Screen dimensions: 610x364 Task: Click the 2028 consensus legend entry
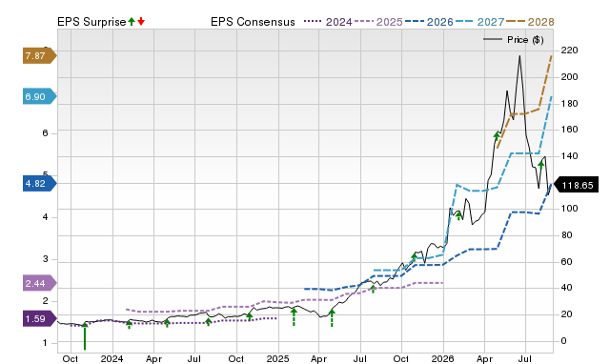click(530, 22)
